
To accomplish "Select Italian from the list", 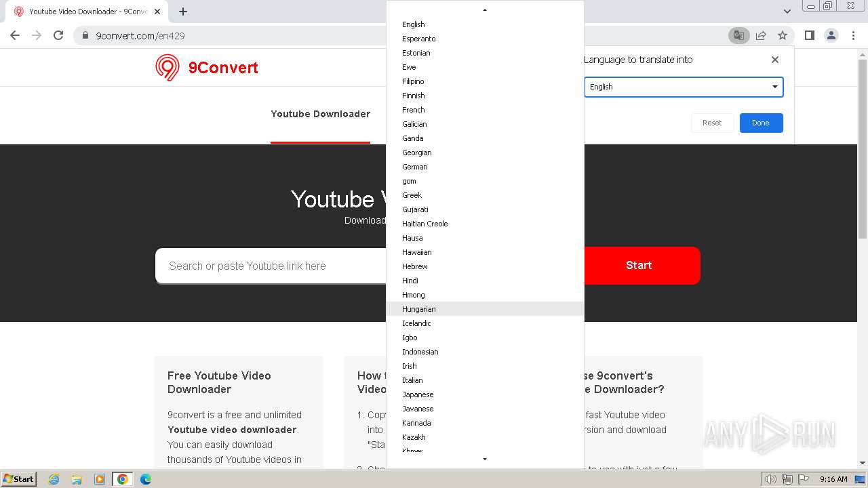I will coord(485,380).
